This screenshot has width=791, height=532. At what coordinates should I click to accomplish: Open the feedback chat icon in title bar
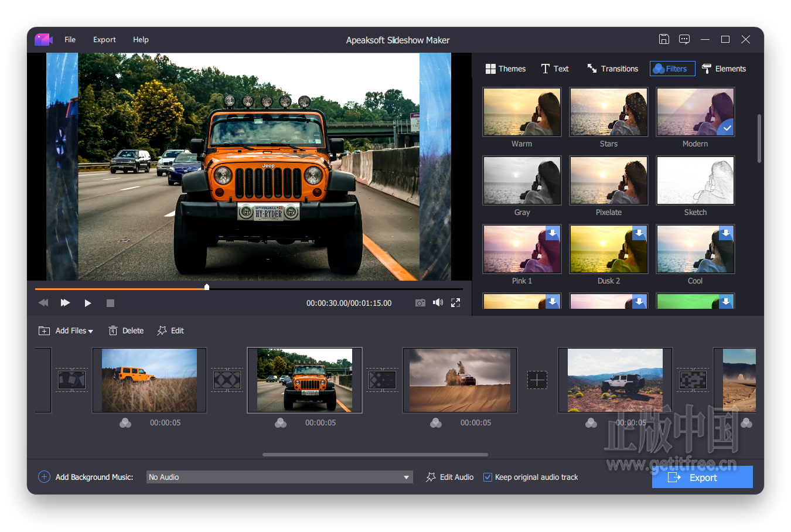[684, 39]
